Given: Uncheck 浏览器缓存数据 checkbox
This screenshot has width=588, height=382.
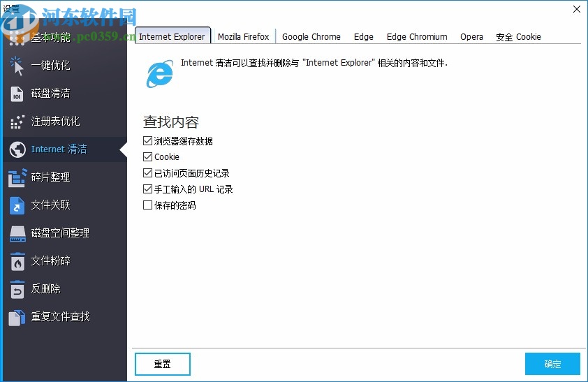Looking at the screenshot, I should (147, 141).
